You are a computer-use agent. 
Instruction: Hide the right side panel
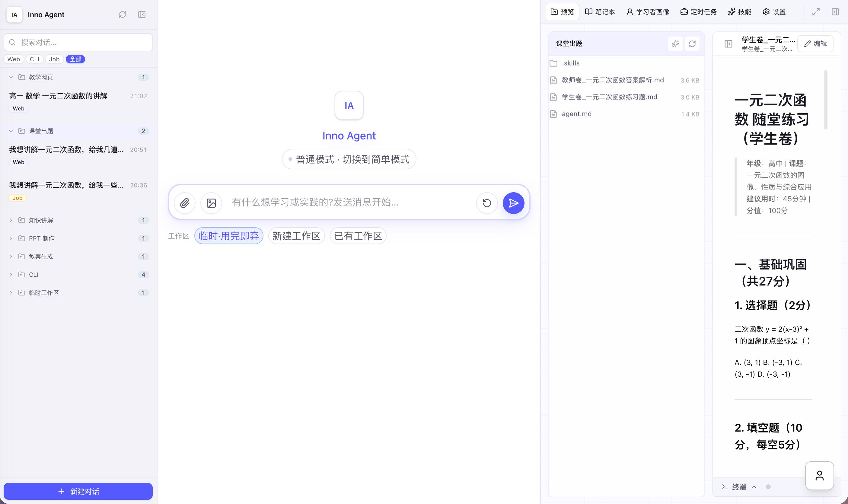click(835, 12)
